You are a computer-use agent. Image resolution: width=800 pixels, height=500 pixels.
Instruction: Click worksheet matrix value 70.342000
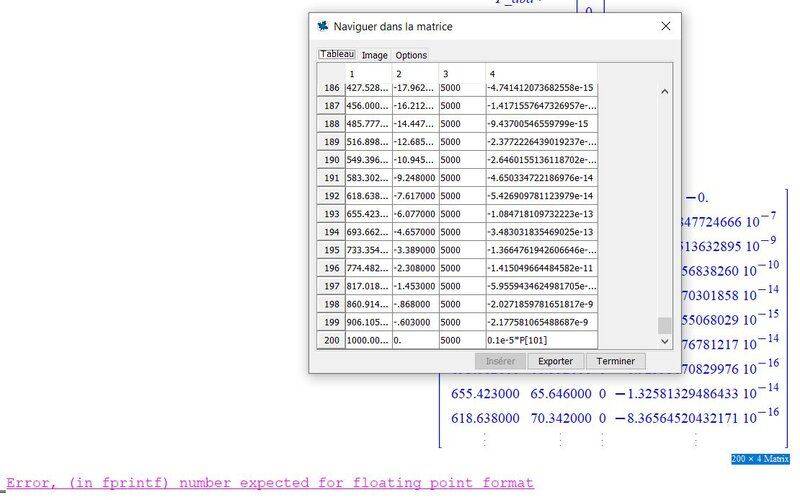[x=561, y=418]
